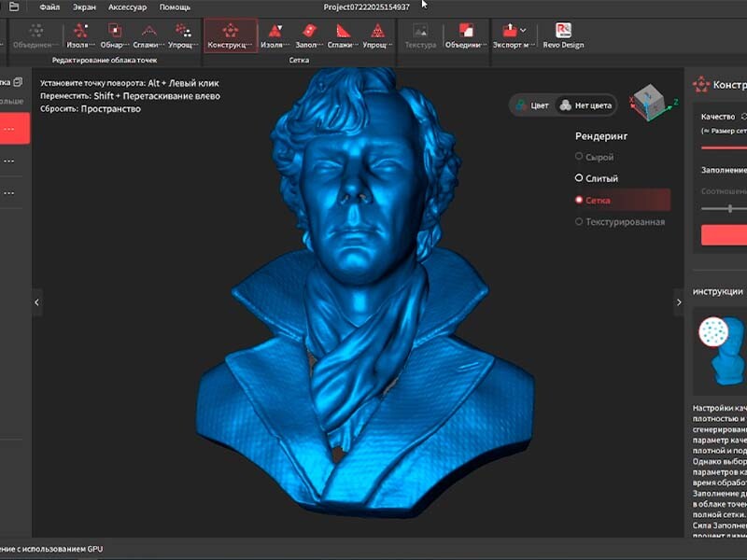The image size is (747, 560).
Task: Switch to Нет цвета display mode
Action: [x=585, y=105]
